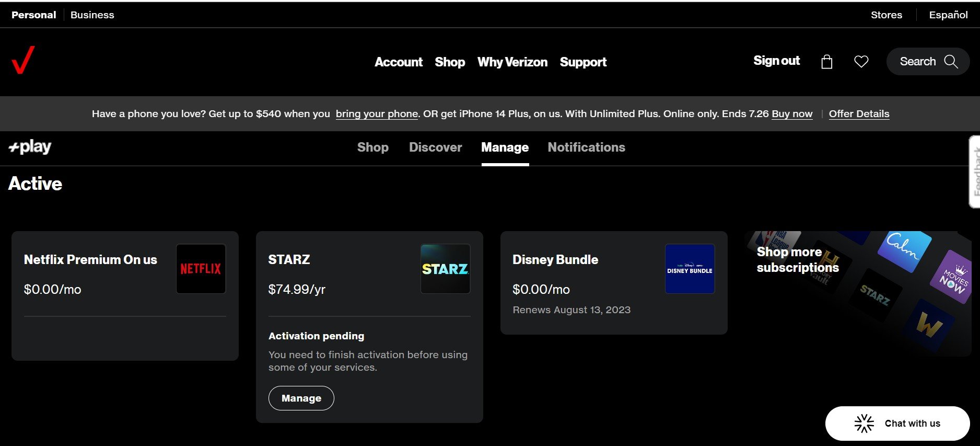This screenshot has width=980, height=446.
Task: Follow the bring your phone link
Action: (x=377, y=114)
